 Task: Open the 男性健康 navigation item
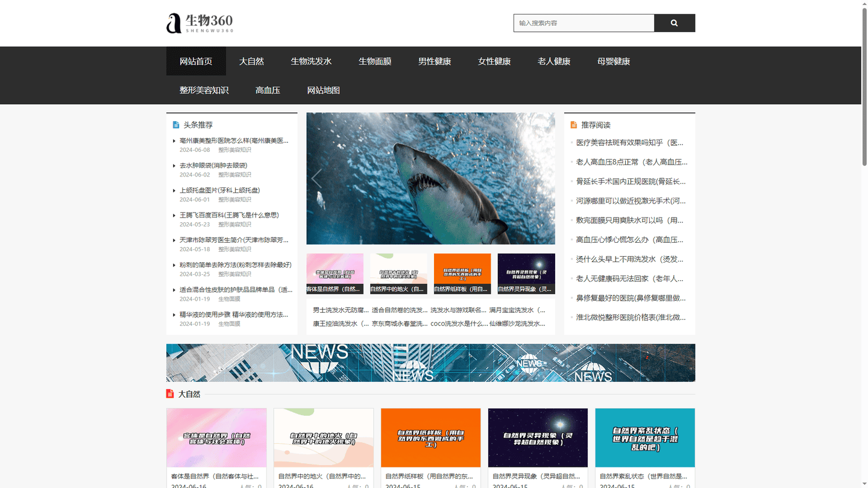pos(435,61)
